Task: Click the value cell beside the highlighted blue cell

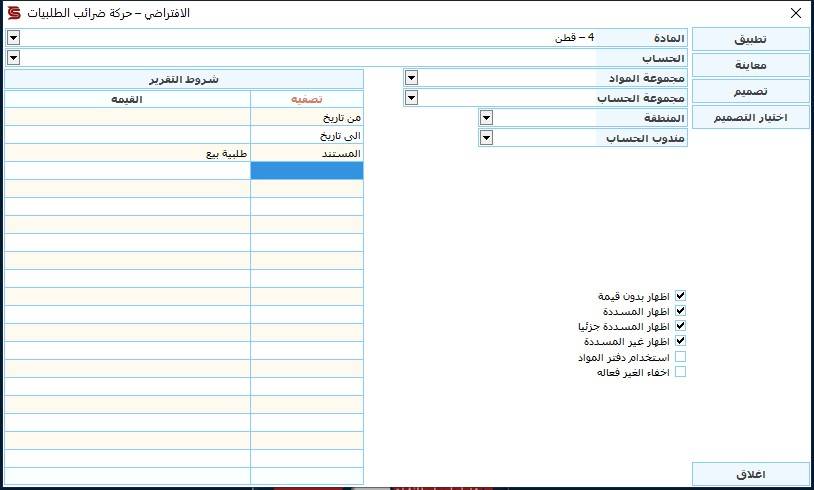Action: [127, 171]
